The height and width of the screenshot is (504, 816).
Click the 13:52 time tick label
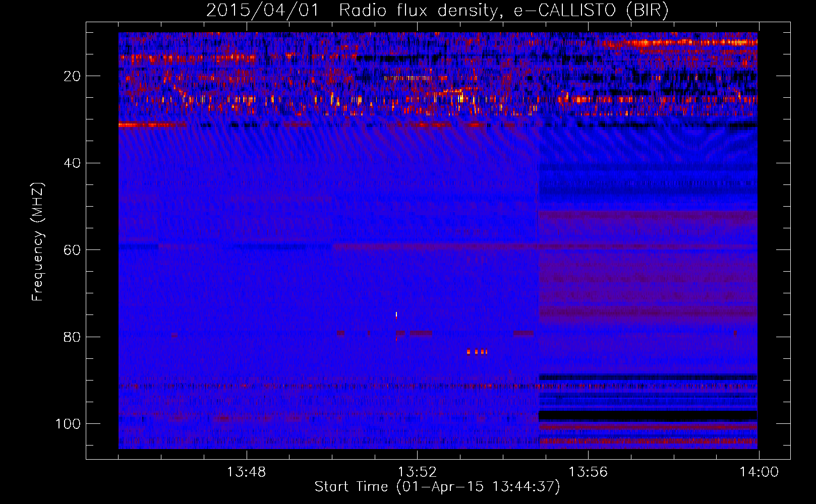click(417, 472)
